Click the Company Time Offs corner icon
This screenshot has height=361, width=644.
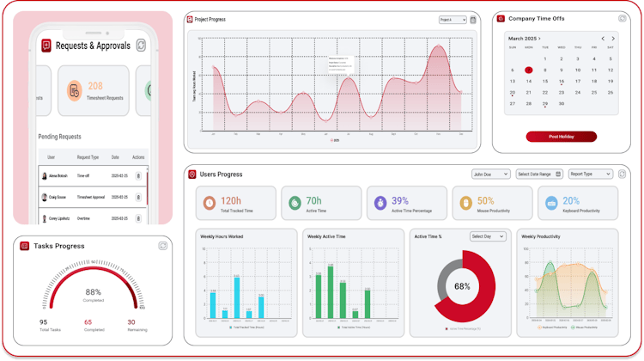623,18
